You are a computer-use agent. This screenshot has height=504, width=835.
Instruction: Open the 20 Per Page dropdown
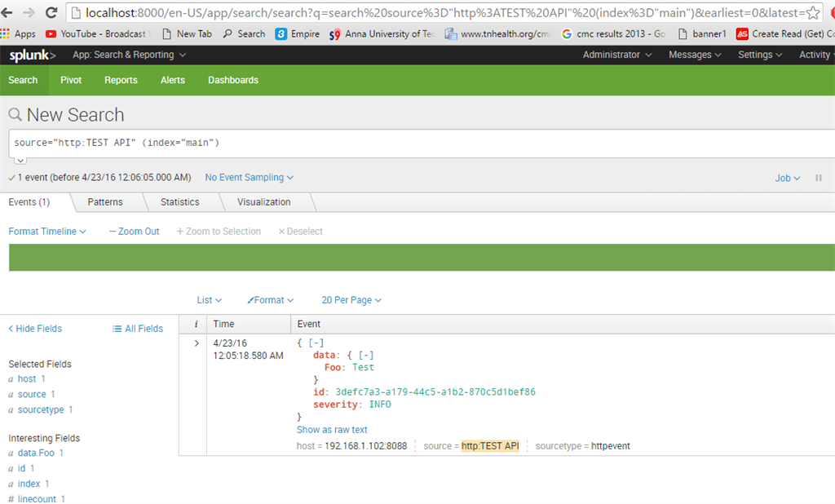[x=351, y=300]
